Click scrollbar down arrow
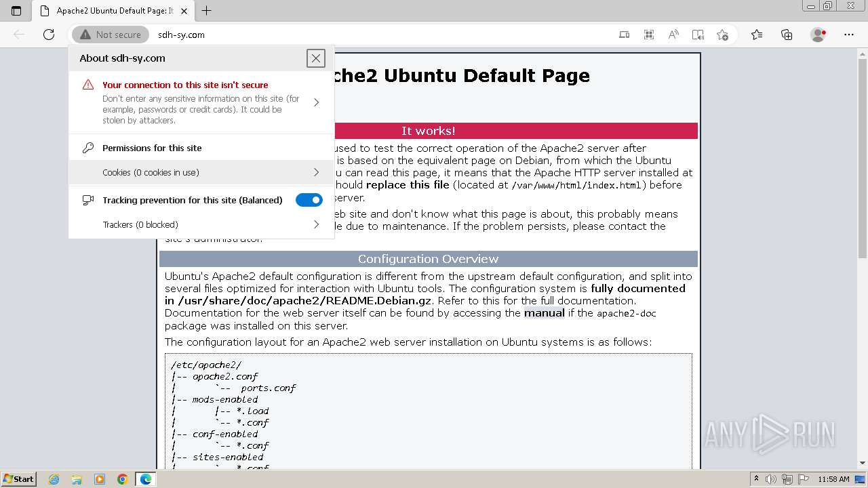 coord(862,463)
